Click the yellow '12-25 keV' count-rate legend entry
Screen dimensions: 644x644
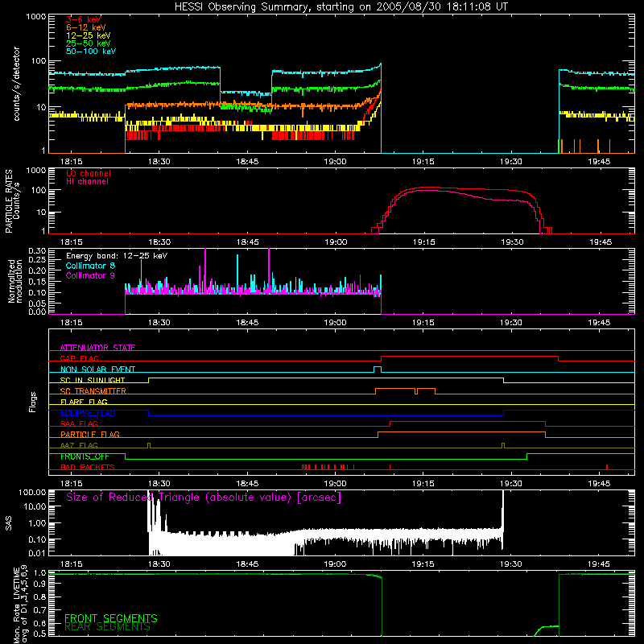89,35
